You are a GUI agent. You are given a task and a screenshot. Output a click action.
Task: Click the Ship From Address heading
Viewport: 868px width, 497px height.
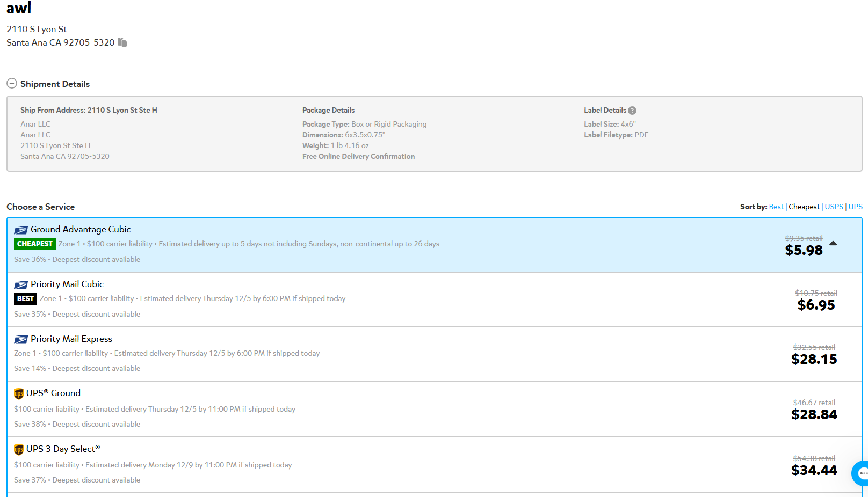pyautogui.click(x=89, y=110)
